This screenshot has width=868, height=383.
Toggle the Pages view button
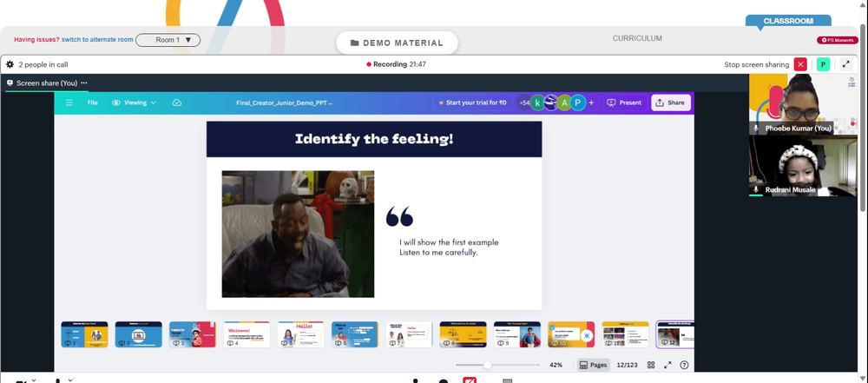593,365
